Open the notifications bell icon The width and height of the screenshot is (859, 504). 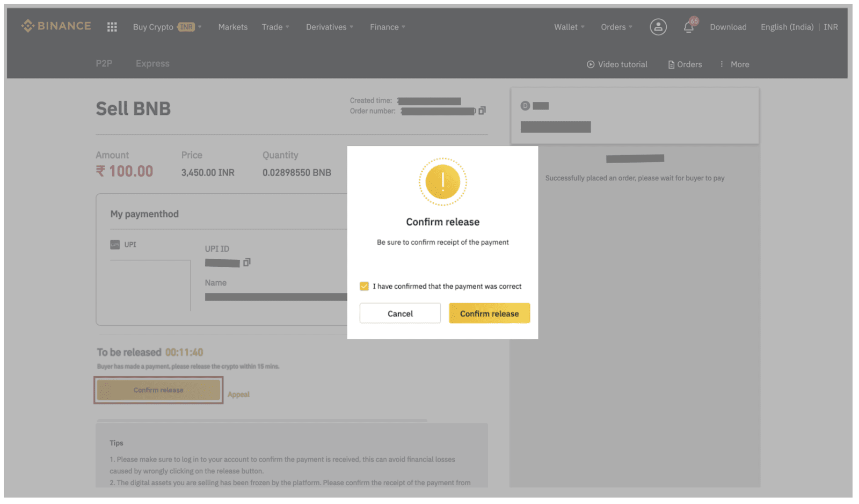click(x=689, y=26)
